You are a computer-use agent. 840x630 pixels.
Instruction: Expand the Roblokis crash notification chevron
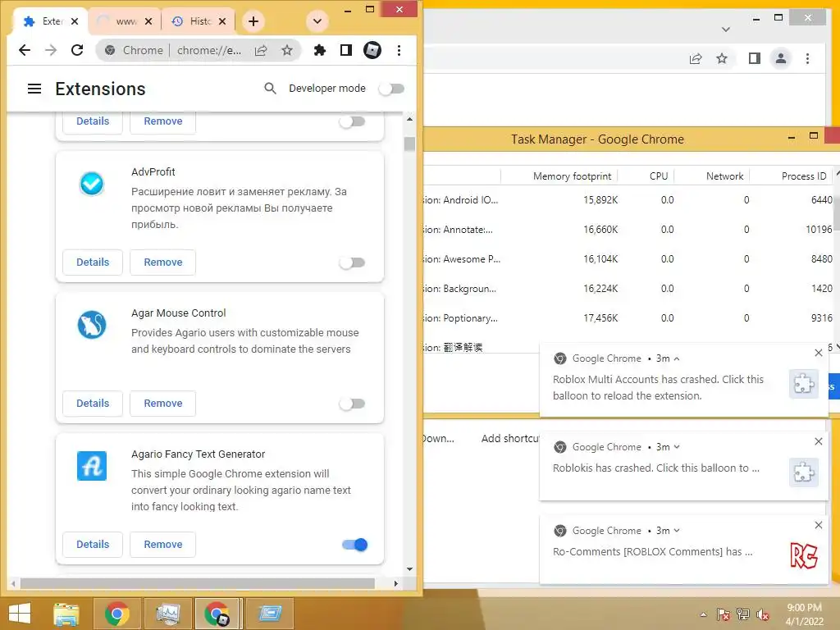coord(677,447)
